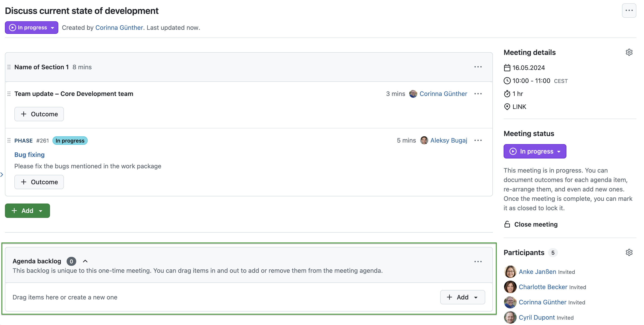Open the page-level three-dot menu top right
The image size is (644, 325).
629,11
